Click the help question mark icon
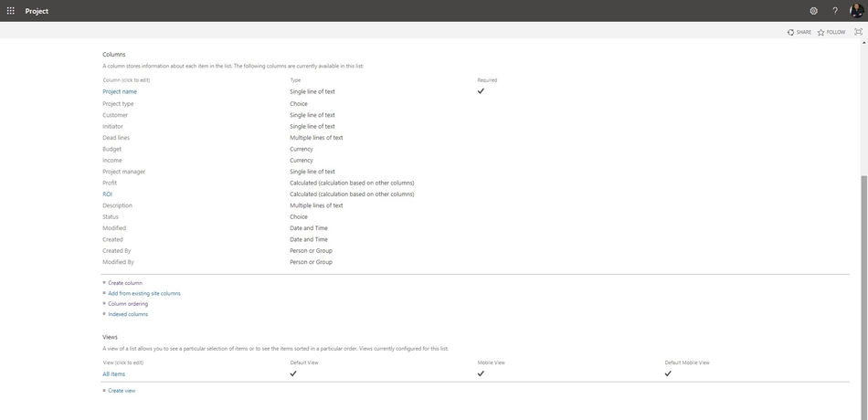This screenshot has height=420, width=868. pos(835,11)
